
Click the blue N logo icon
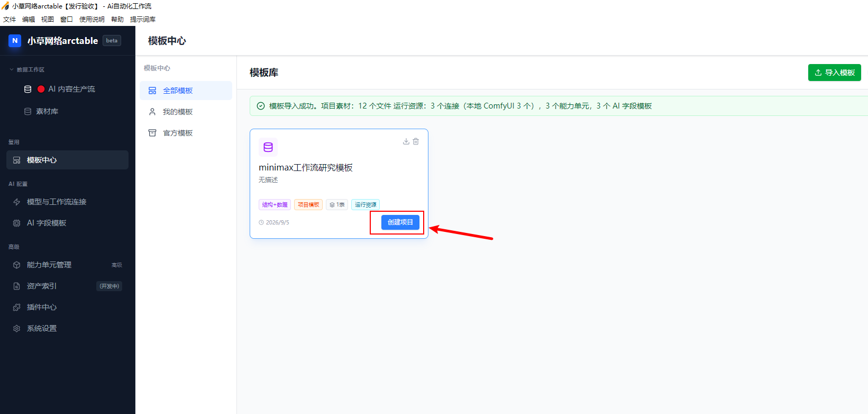pos(15,41)
